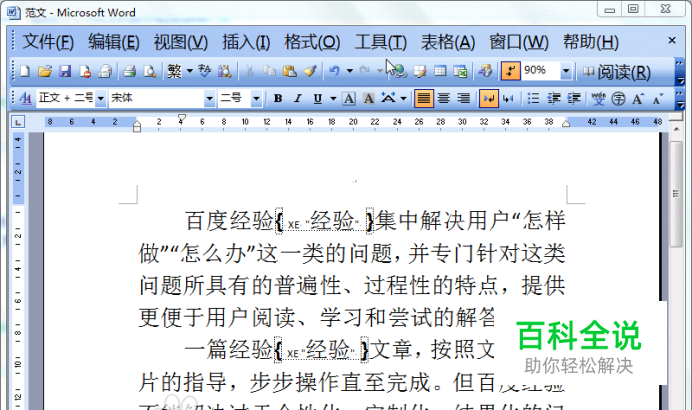The image size is (692, 410).
Task: Print the document via printer icon
Action: click(x=129, y=71)
